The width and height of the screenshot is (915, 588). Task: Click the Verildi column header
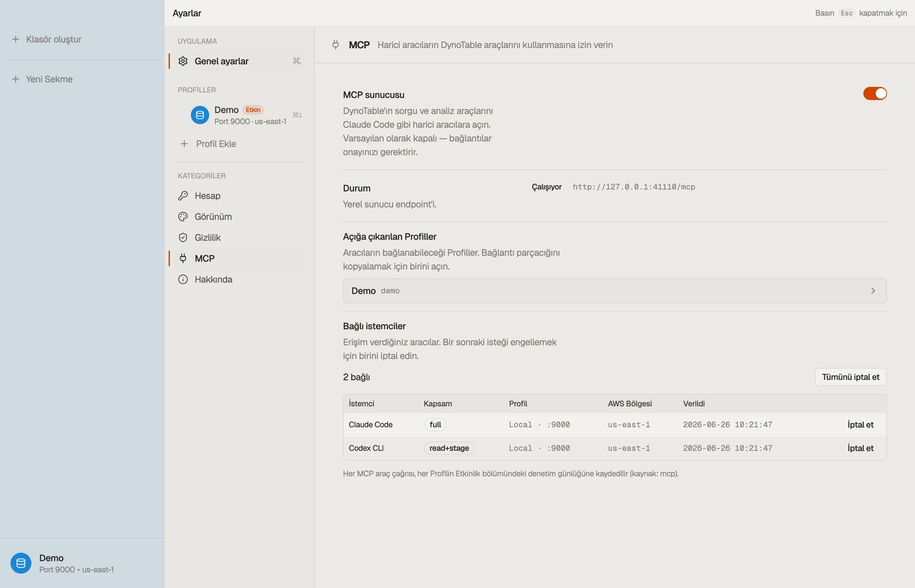[x=693, y=403]
